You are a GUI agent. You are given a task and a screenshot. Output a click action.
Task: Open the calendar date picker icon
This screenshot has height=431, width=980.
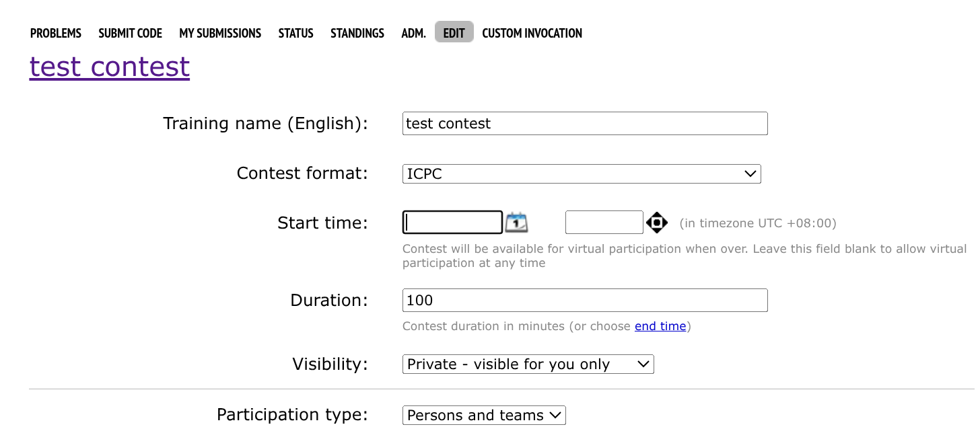tap(516, 222)
